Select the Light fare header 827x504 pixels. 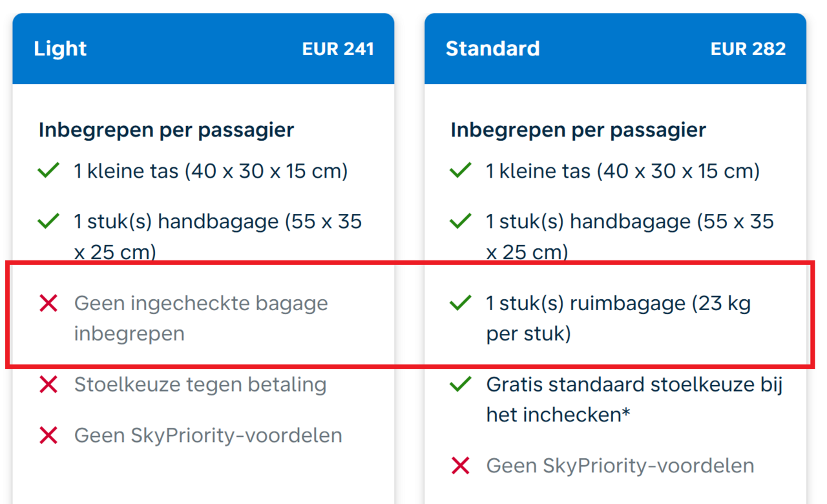pyautogui.click(x=60, y=48)
